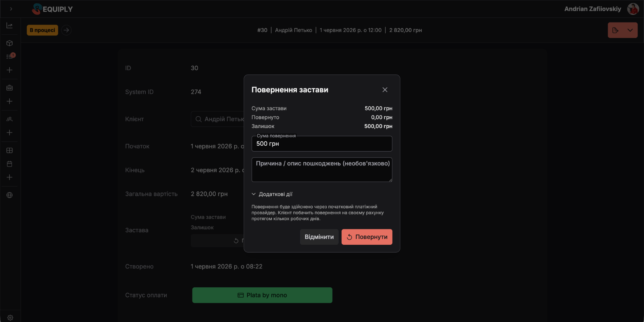Click the Сума застави 500,00 грн value
The height and width of the screenshot is (322, 644).
(378, 108)
